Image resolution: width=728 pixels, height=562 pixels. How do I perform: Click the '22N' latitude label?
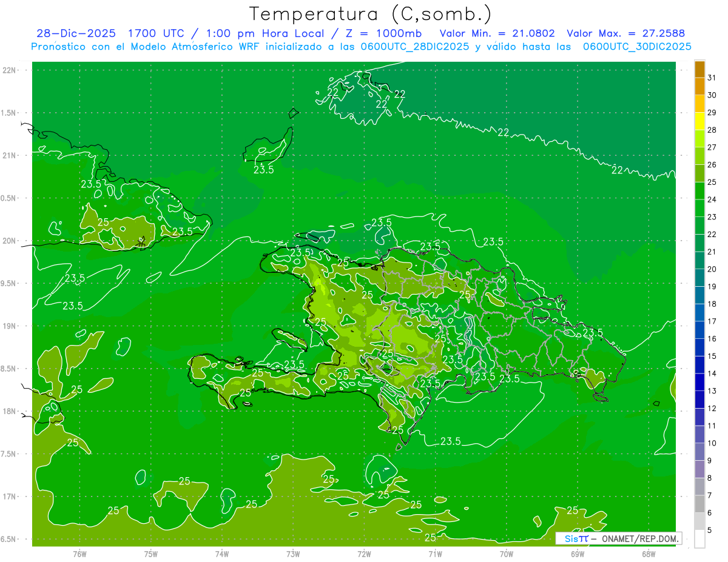point(10,70)
